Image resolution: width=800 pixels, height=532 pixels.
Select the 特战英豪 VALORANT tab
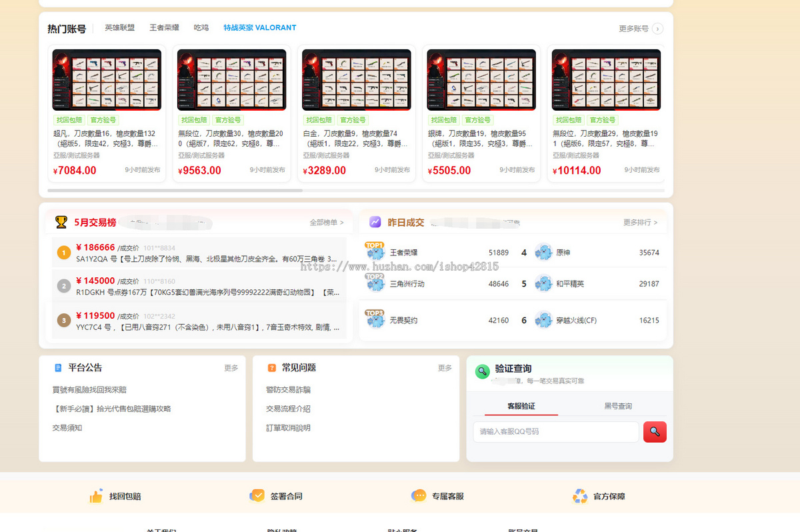click(260, 28)
